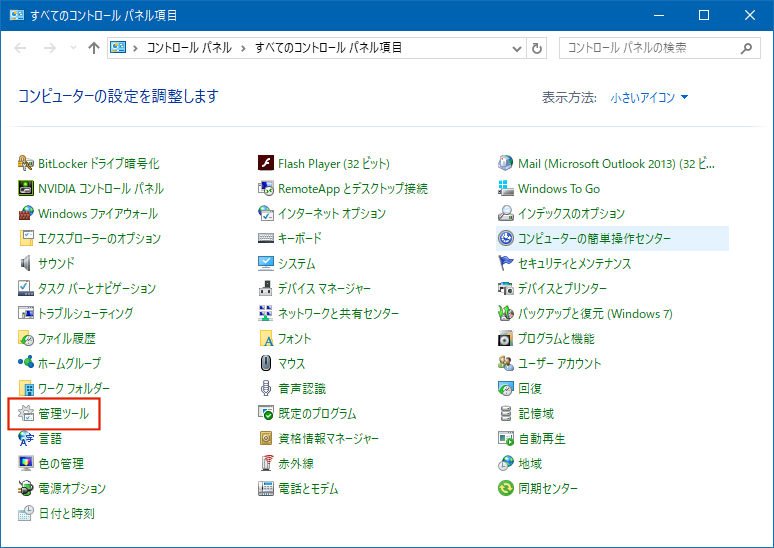
Task: Go back with the back arrow
Action: [20, 48]
